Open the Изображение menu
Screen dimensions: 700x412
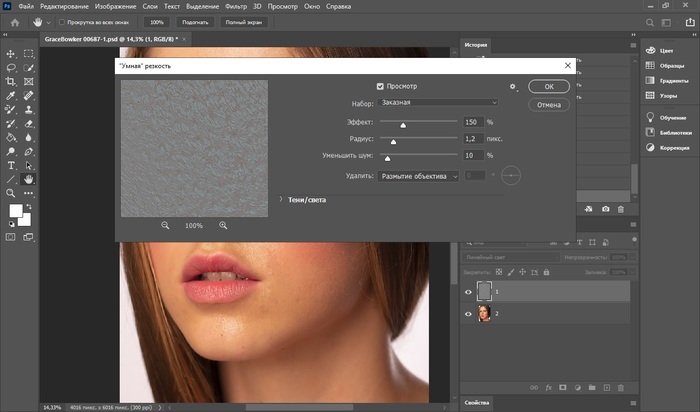[x=116, y=6]
